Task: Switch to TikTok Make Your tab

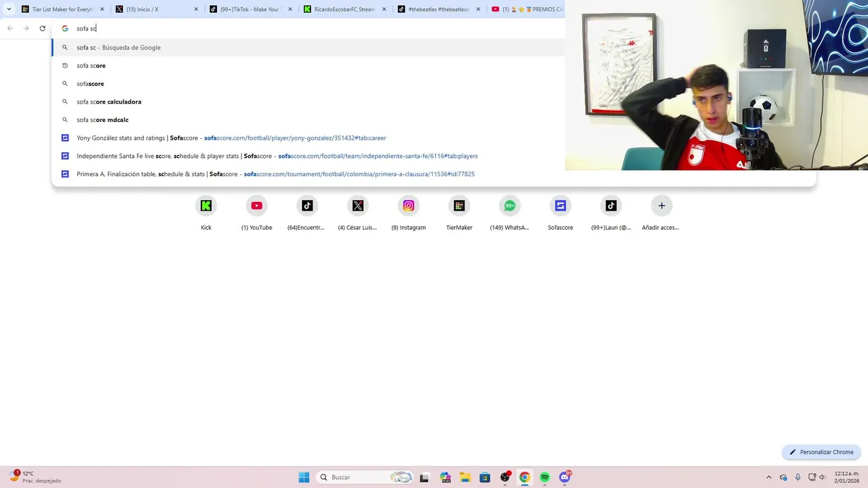Action: click(250, 9)
